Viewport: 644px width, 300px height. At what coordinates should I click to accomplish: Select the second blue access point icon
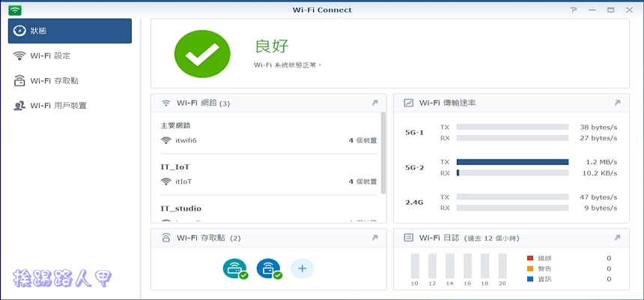pos(269,268)
